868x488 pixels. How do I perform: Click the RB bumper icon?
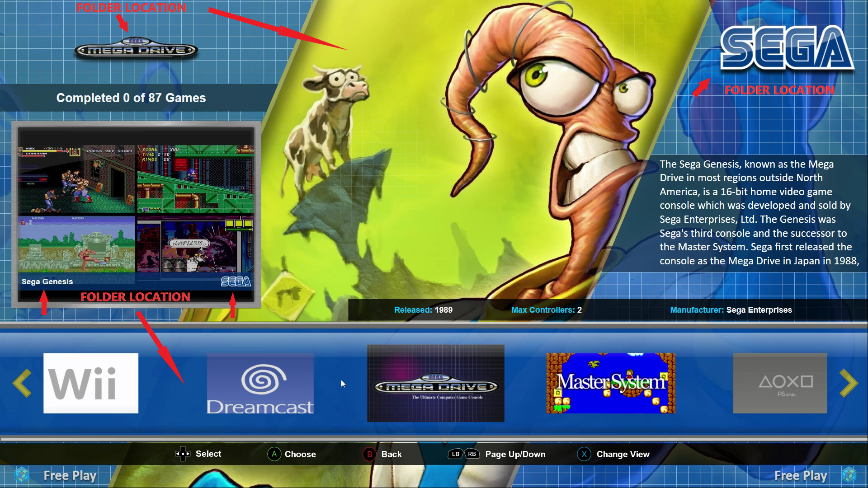[472, 454]
